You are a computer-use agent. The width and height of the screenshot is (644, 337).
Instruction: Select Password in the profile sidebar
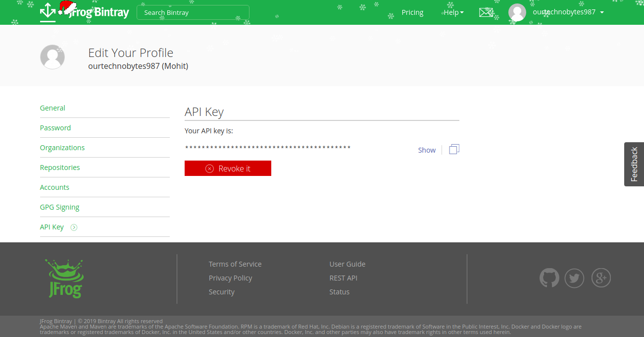[55, 128]
